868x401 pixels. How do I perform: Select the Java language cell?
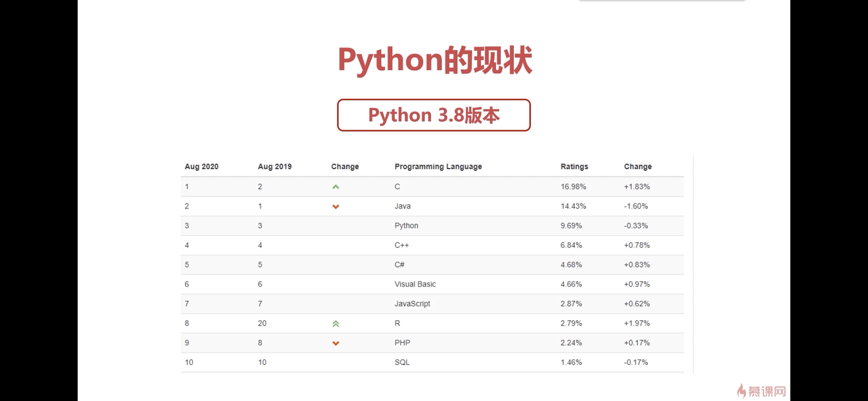coord(403,206)
